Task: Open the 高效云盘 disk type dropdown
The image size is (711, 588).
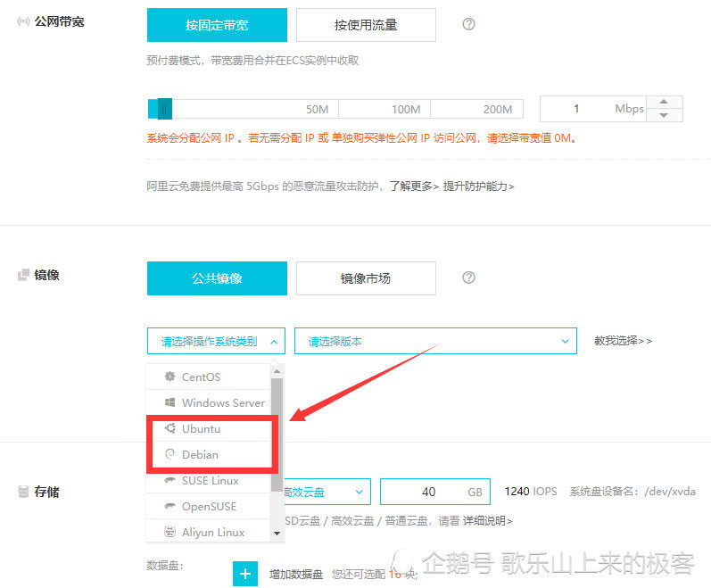Action: coord(327,492)
